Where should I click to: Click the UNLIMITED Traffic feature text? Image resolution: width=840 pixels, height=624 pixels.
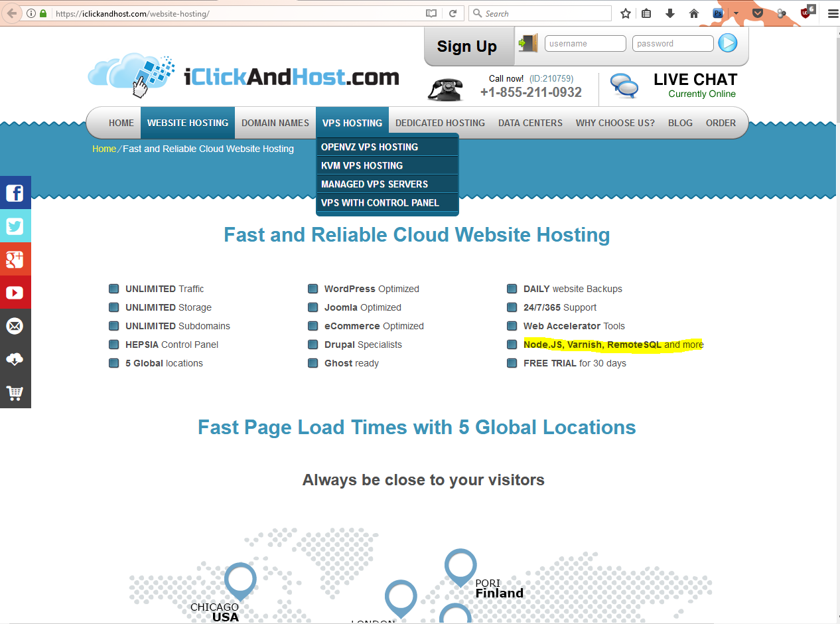pos(165,289)
